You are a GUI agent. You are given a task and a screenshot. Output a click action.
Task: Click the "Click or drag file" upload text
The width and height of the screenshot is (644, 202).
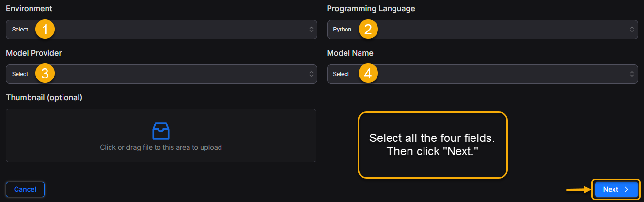click(161, 147)
